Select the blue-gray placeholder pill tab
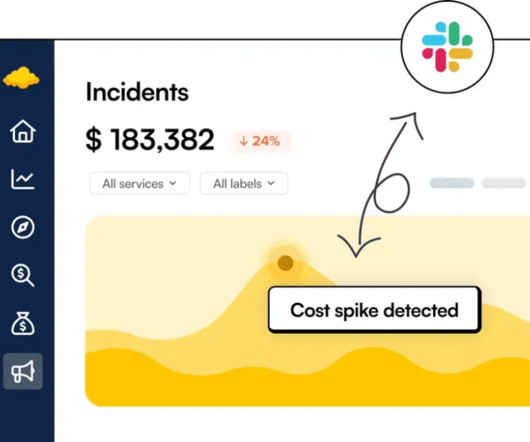The image size is (530, 442). pos(451,183)
